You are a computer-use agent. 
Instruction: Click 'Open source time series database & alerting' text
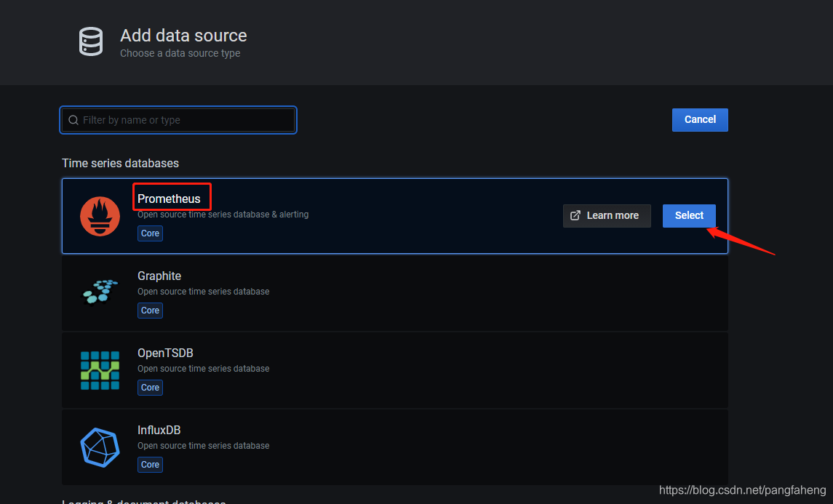pyautogui.click(x=223, y=215)
